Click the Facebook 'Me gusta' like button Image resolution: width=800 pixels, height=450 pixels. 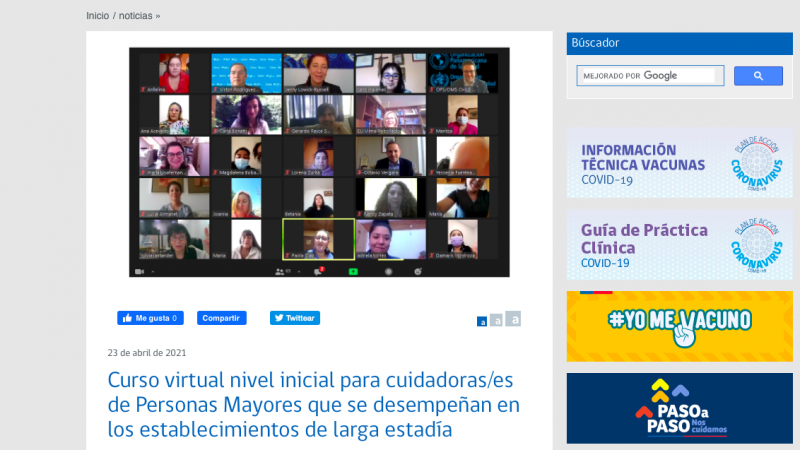(x=150, y=318)
